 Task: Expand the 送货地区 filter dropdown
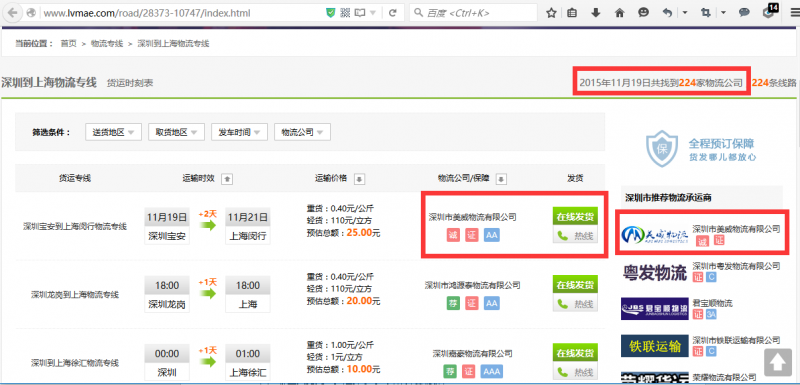[x=113, y=132]
